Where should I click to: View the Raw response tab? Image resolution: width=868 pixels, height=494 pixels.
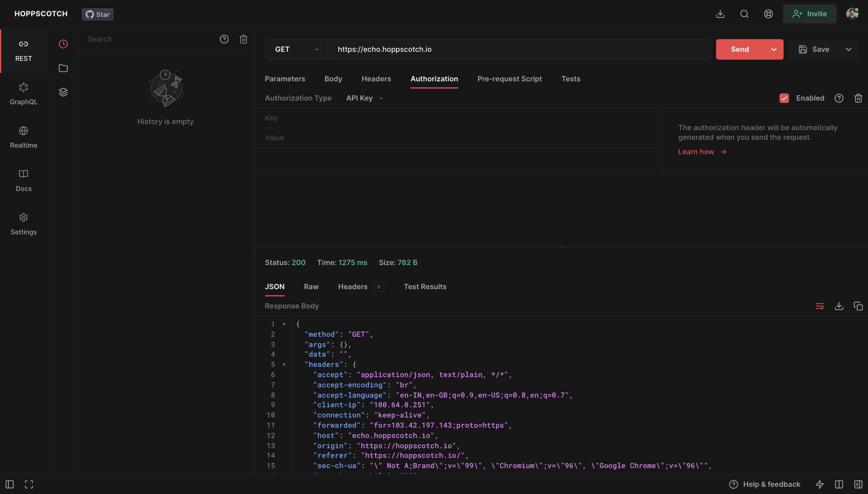pos(311,286)
